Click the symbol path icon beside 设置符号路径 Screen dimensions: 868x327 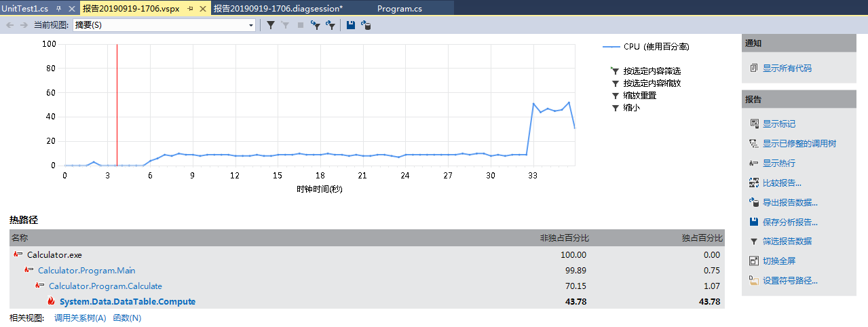coord(753,280)
